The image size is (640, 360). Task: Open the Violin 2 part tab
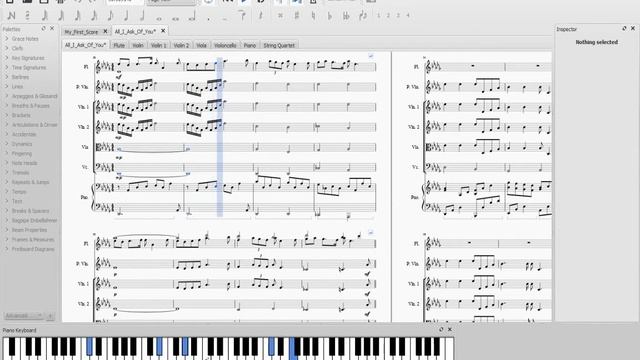coord(181,45)
